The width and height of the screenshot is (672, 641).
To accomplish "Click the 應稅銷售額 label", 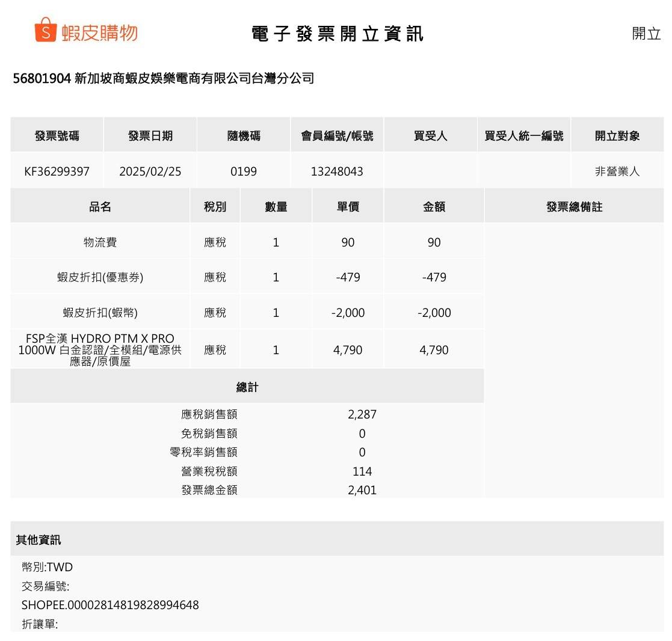I will pos(209,414).
